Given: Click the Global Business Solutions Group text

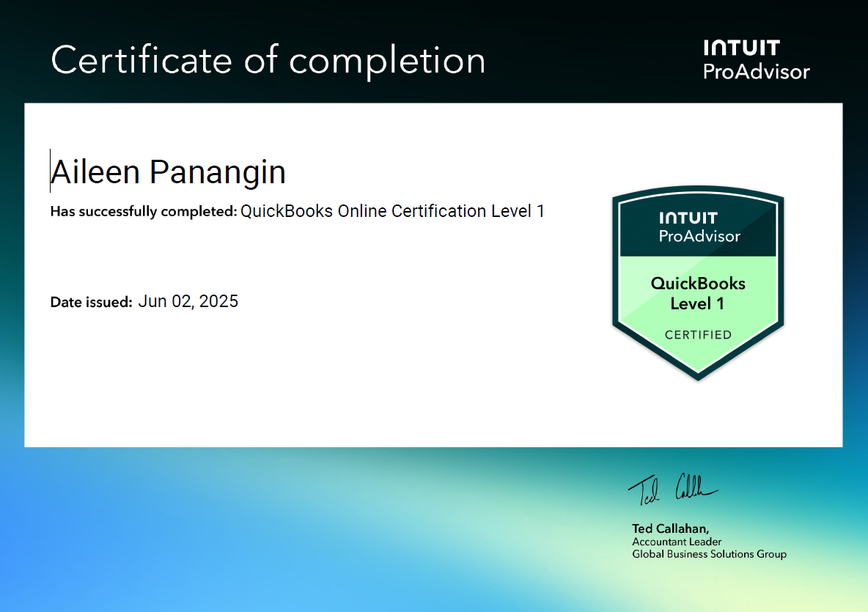Looking at the screenshot, I should 709,555.
